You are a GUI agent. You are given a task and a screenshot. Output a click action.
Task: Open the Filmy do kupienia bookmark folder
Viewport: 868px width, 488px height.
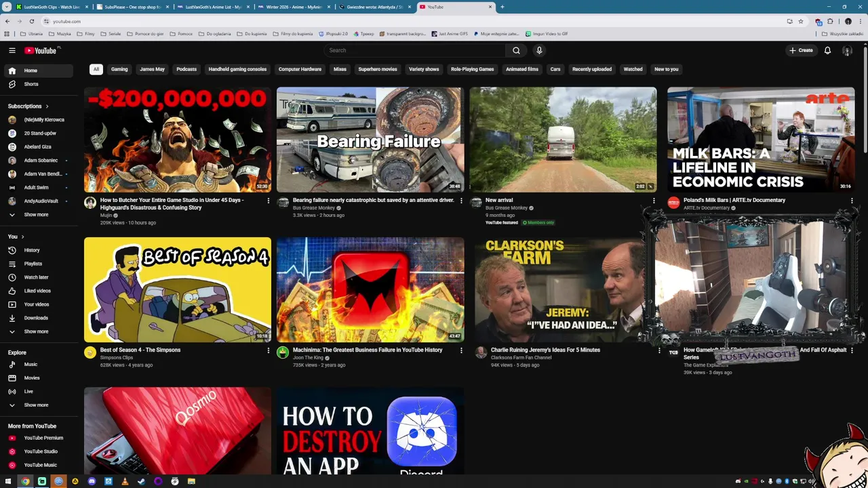pos(292,34)
